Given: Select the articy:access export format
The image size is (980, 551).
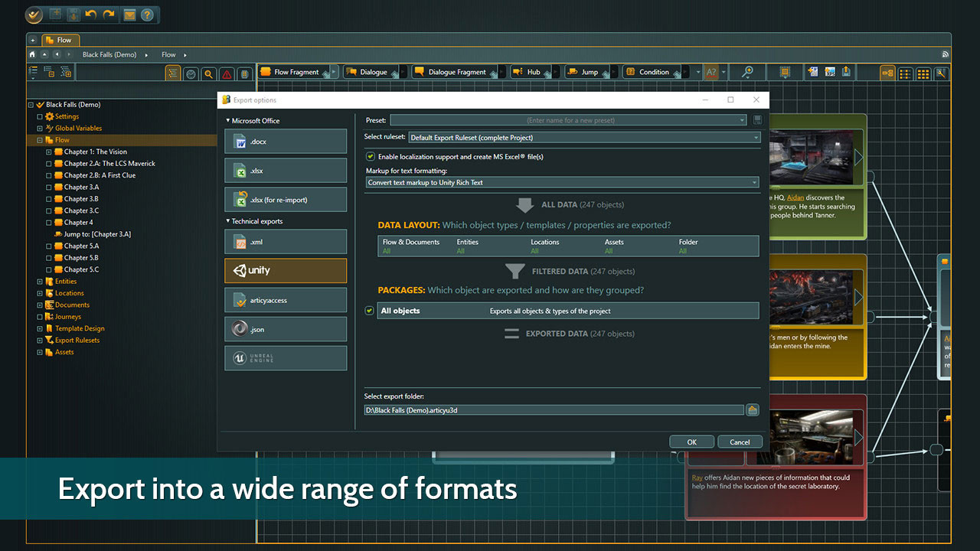Looking at the screenshot, I should coord(285,299).
